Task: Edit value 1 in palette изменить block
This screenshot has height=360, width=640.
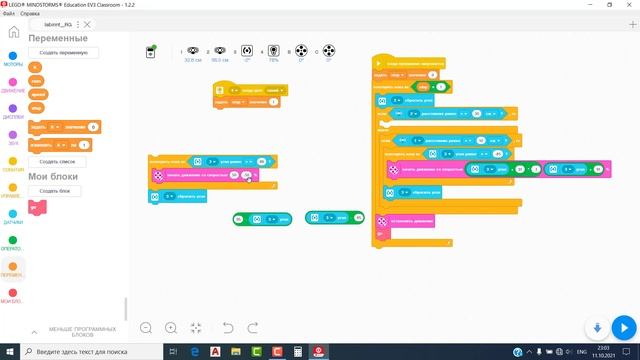Action: tap(84, 145)
